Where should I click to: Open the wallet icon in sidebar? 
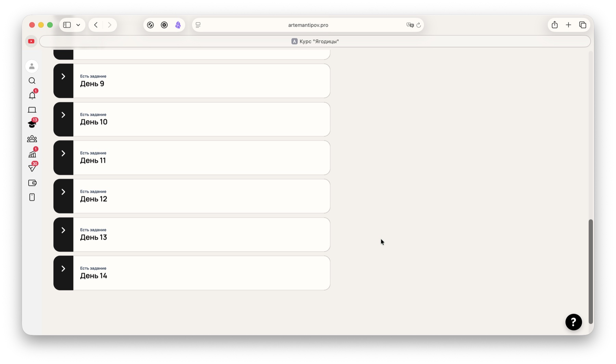tap(32, 183)
